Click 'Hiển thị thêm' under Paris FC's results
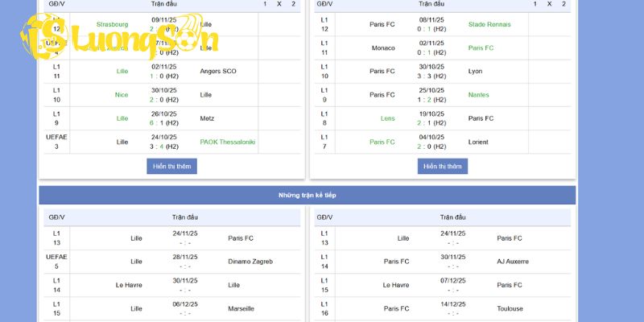Screen dimensions: 644x322 [x=442, y=166]
